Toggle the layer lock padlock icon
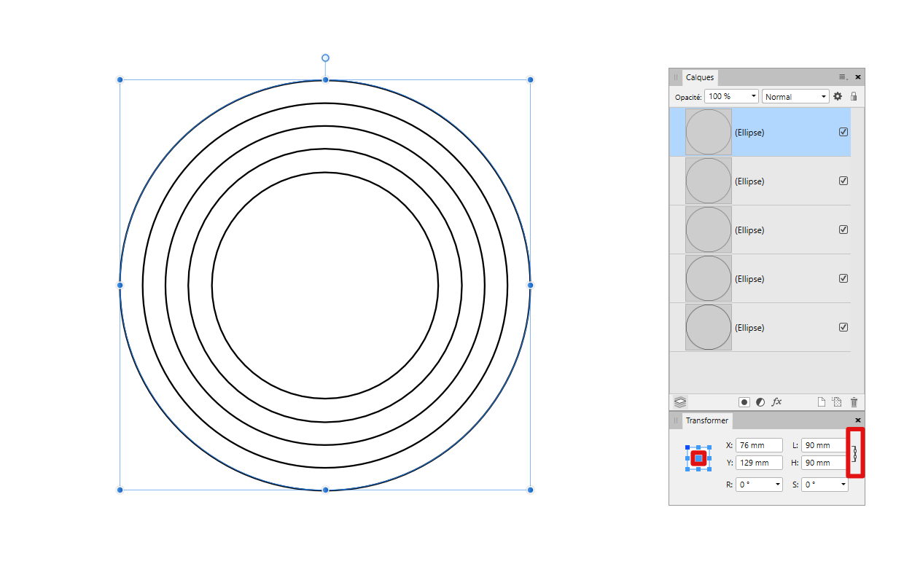 click(854, 96)
